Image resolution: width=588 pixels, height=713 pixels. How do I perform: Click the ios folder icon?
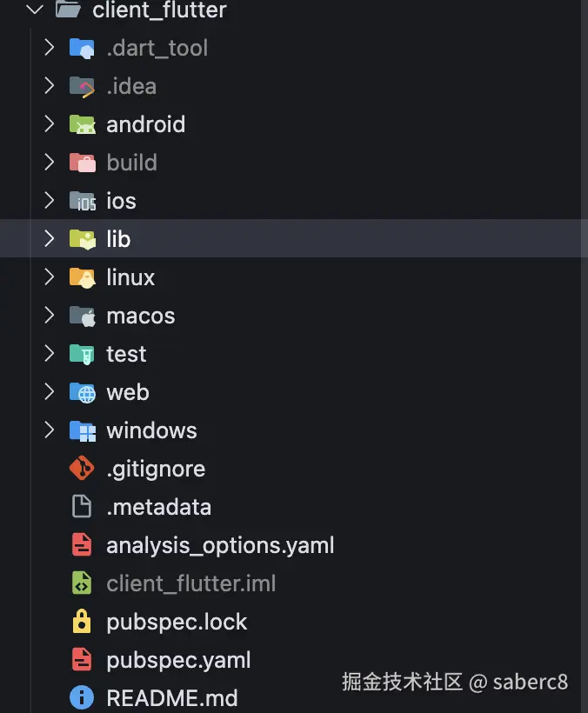coord(82,201)
